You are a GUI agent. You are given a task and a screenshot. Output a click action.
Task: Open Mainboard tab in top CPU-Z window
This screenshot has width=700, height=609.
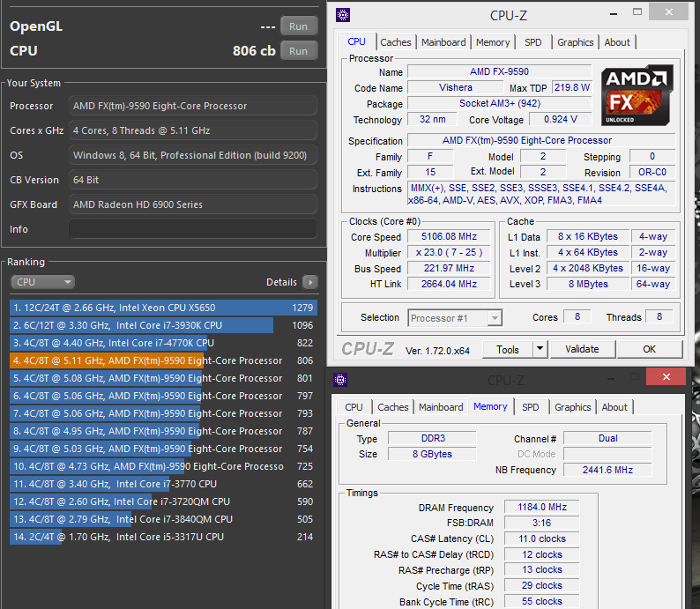pos(443,42)
